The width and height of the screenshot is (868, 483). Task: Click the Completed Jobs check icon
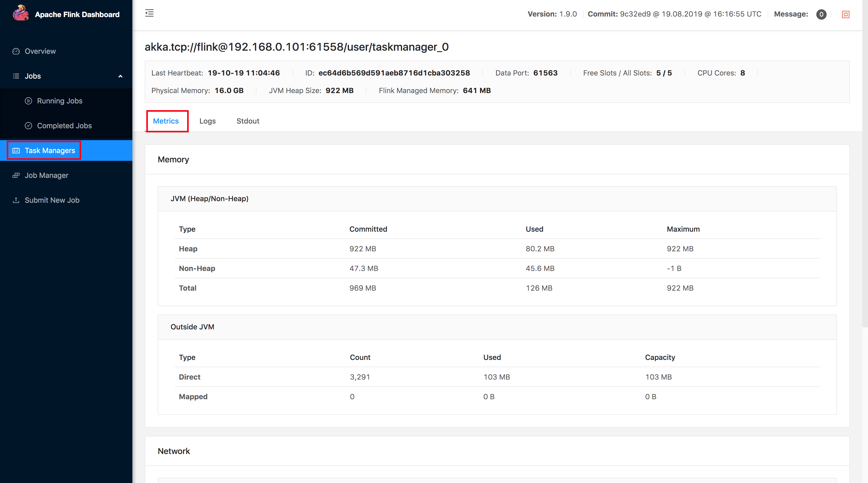(x=28, y=126)
